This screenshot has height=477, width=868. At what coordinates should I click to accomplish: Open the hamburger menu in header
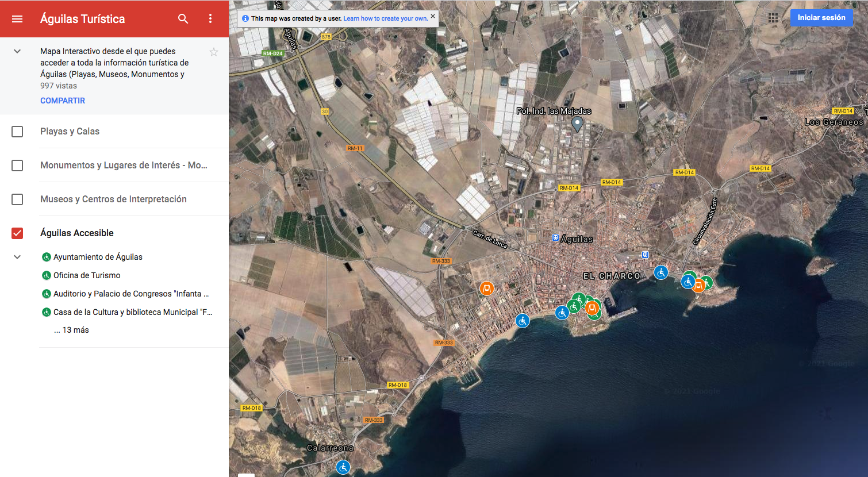(17, 19)
